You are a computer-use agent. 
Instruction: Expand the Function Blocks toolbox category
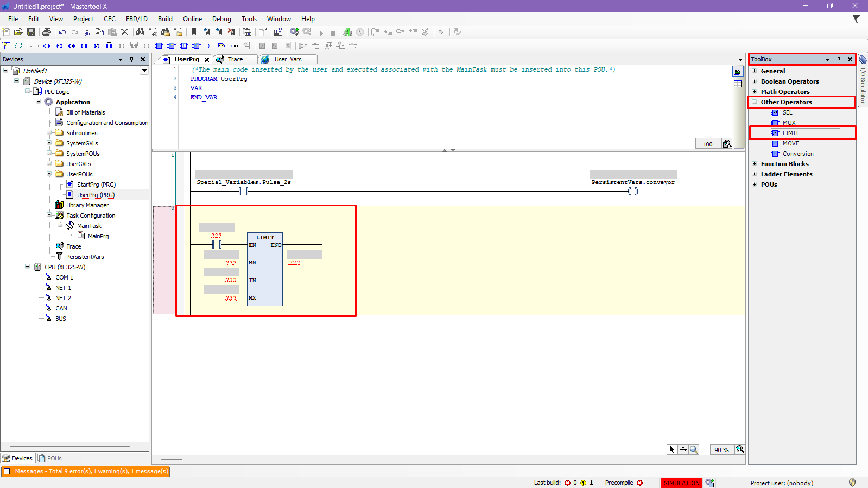click(x=754, y=164)
